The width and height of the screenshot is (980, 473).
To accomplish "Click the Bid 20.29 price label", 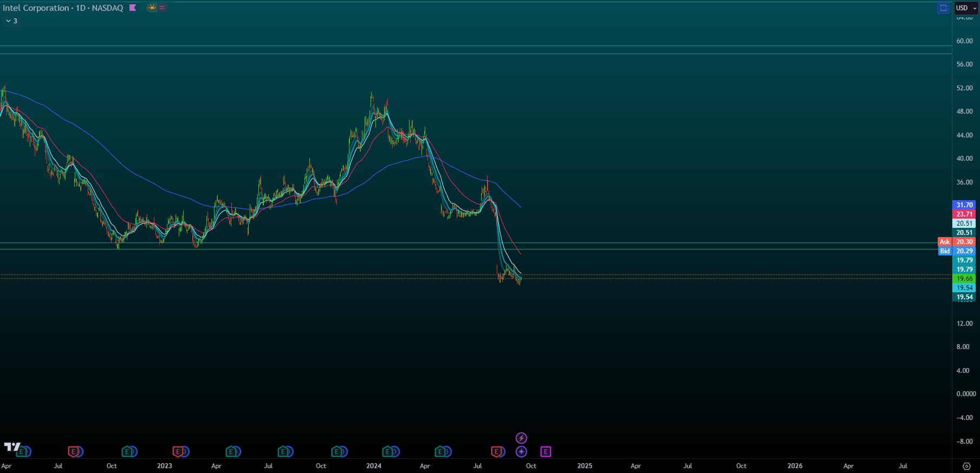I will [957, 251].
